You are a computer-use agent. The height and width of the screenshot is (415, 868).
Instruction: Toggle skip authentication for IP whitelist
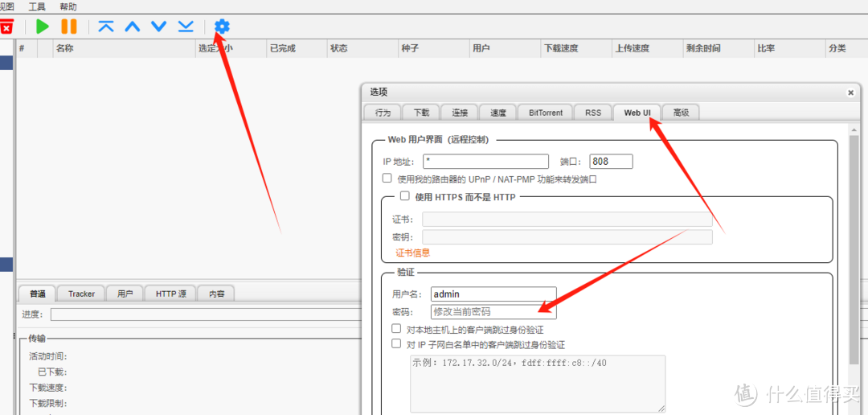[x=395, y=344]
